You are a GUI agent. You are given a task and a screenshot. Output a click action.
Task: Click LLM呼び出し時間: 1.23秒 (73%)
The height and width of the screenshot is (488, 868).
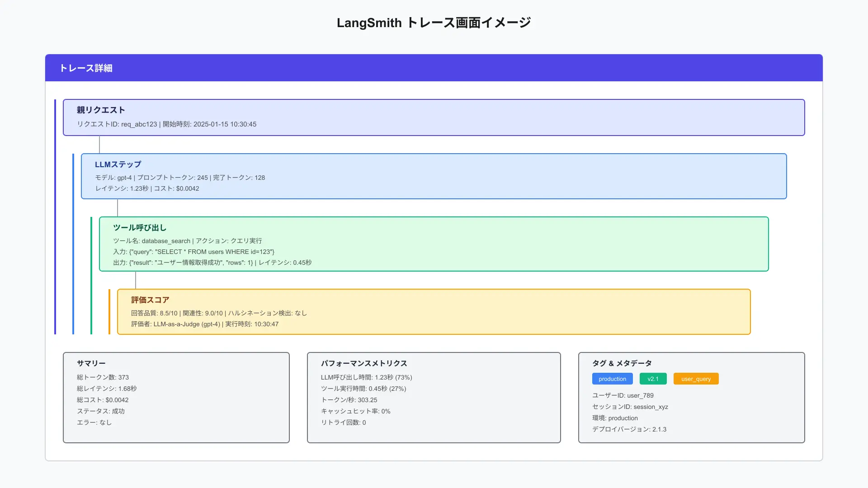pos(367,377)
